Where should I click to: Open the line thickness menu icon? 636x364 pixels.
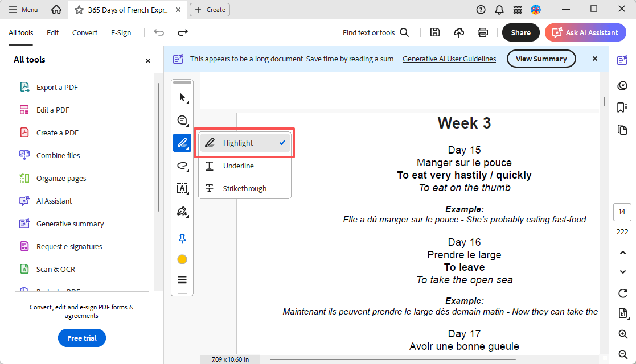(182, 280)
